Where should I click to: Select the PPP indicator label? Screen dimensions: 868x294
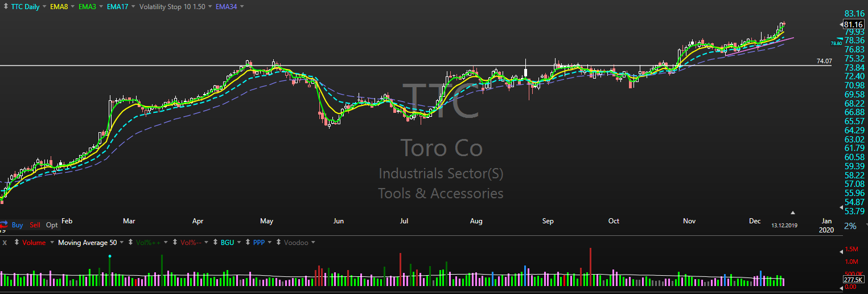point(258,243)
